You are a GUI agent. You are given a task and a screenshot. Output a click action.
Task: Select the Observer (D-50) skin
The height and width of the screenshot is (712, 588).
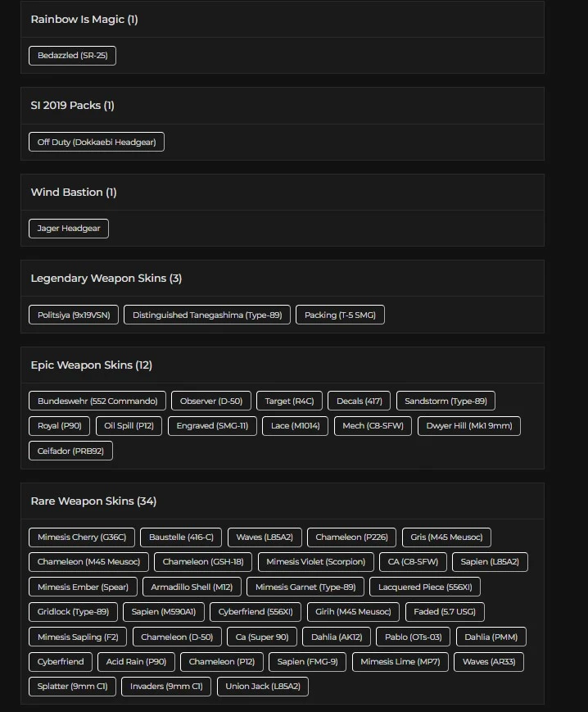[x=211, y=401]
